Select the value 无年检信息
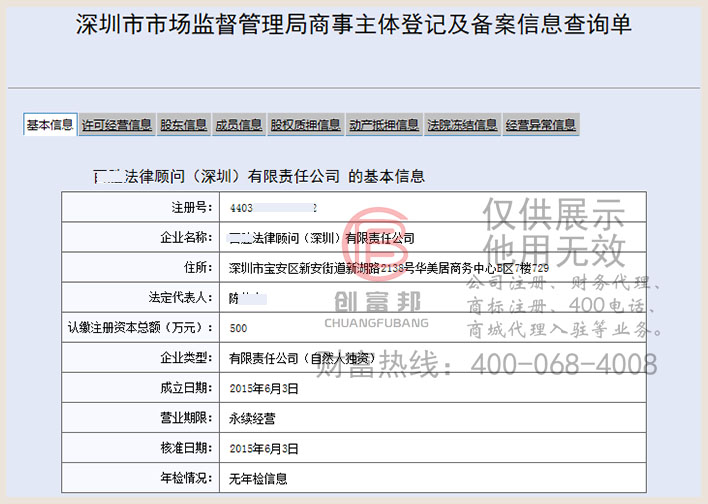Screen dimensions: 708x504 [258, 479]
